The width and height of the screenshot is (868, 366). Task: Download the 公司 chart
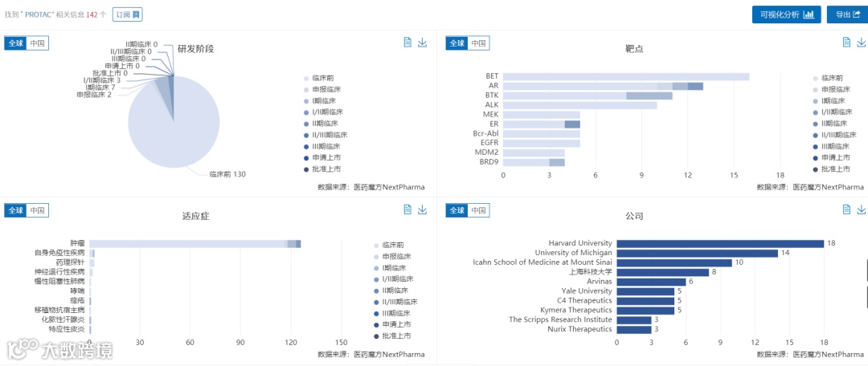point(862,209)
